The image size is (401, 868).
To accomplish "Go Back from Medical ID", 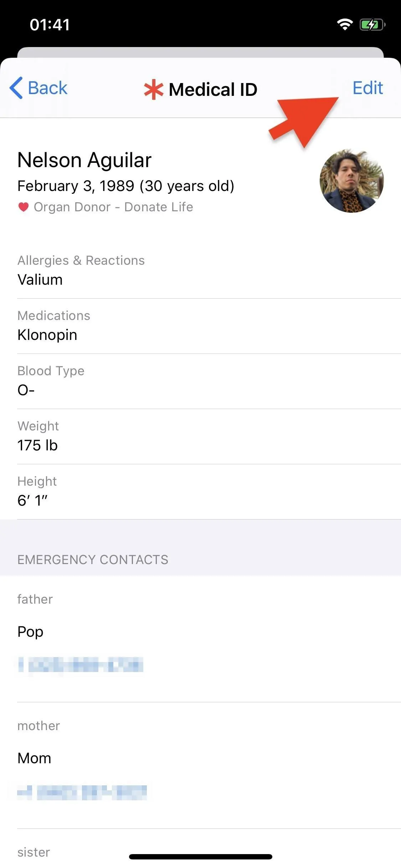I will (38, 88).
